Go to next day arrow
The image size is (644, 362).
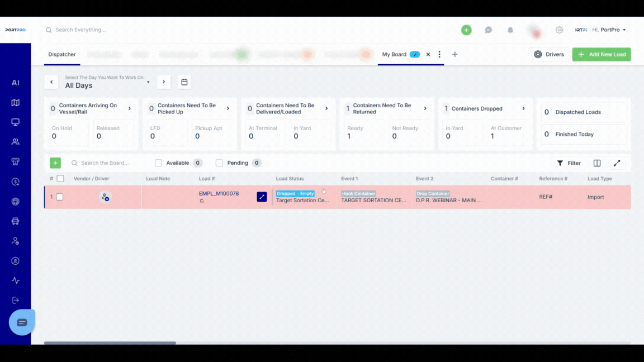(x=163, y=82)
